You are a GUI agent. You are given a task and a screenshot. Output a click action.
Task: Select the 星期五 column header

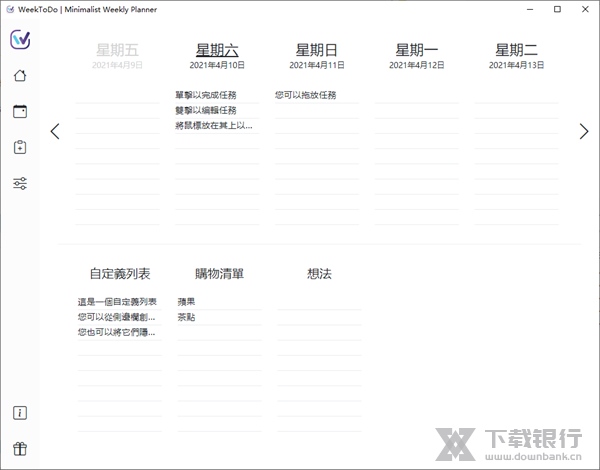[x=117, y=50]
